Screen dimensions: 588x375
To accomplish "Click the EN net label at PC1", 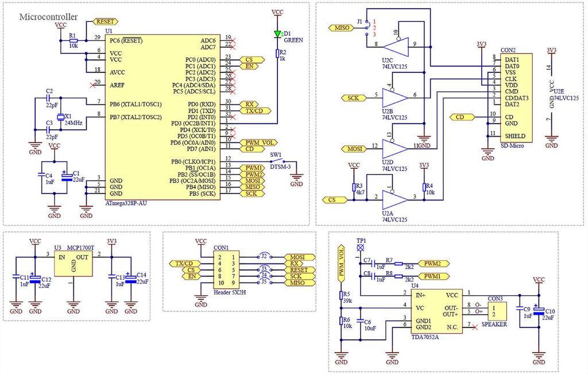I will coord(249,67).
